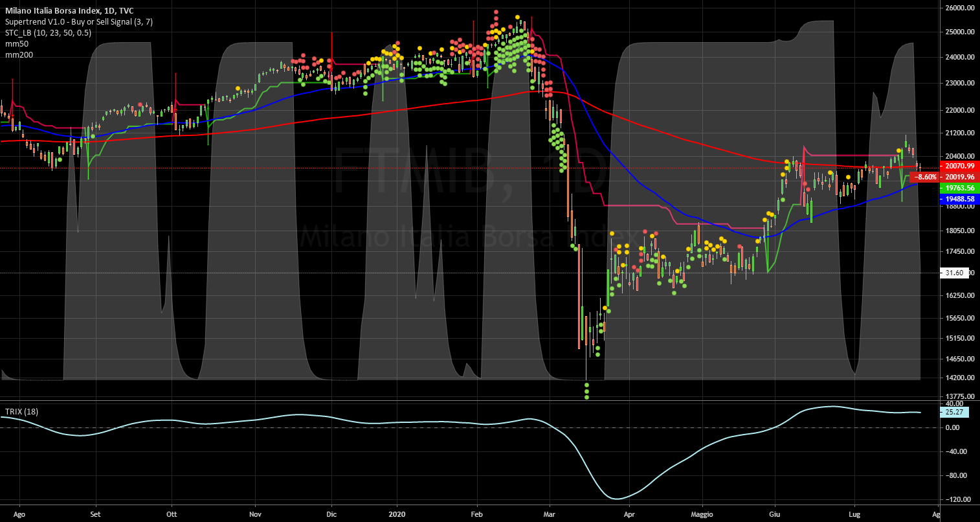This screenshot has height=522, width=980.
Task: Click the Maggio label on time axis
Action: pos(702,513)
